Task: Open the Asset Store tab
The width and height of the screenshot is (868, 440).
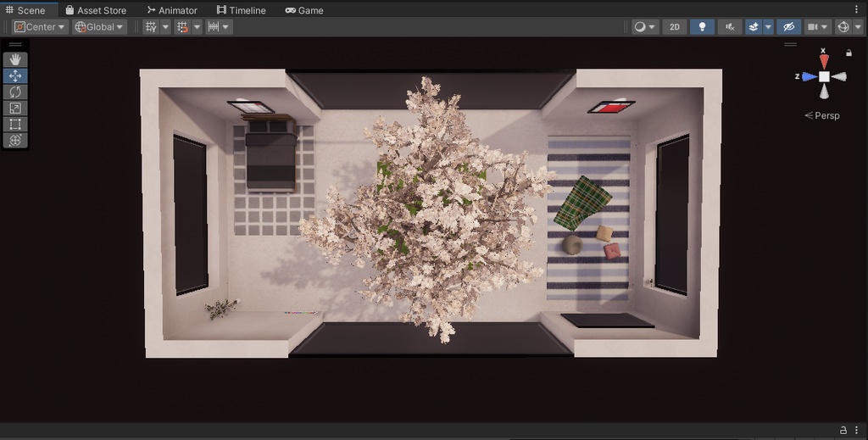Action: 96,10
